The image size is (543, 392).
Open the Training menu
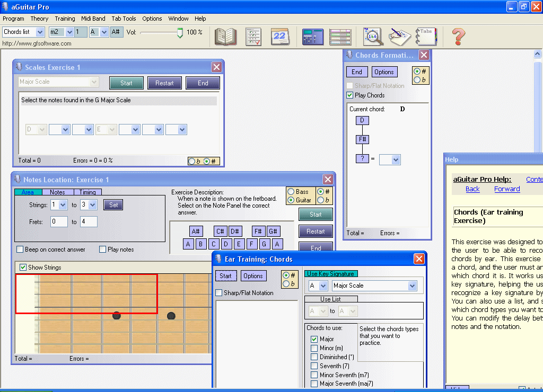pos(65,19)
